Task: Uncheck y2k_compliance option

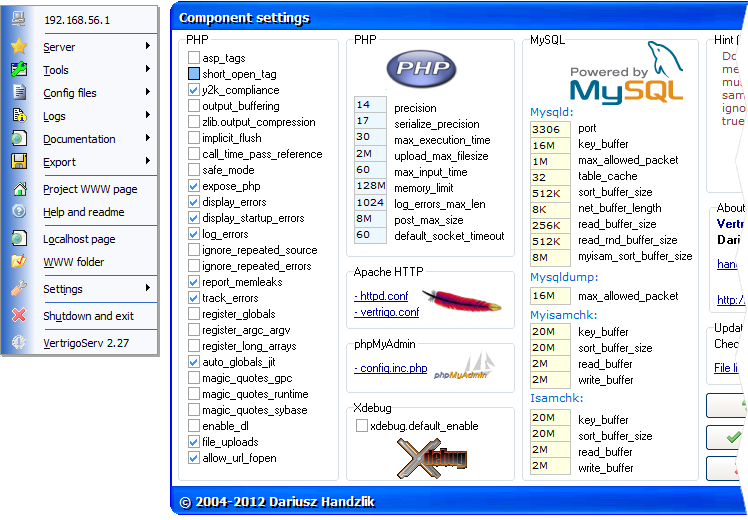Action: coord(193,90)
